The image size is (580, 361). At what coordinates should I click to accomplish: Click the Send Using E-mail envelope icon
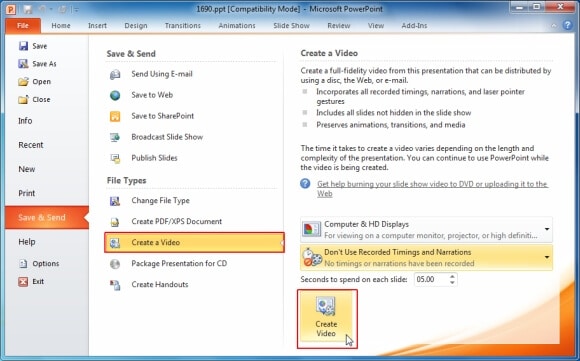115,74
